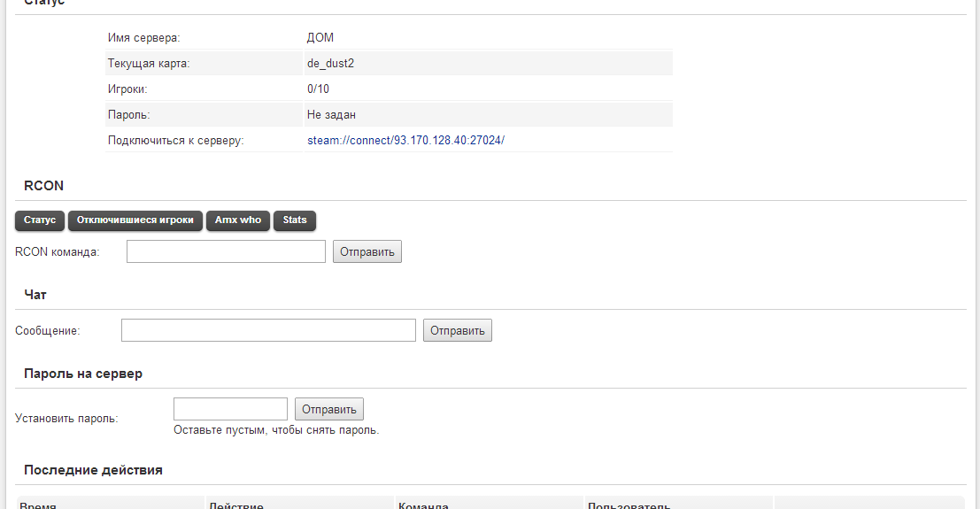This screenshot has width=980, height=509.
Task: Click the RCON section heading
Action: click(x=43, y=186)
